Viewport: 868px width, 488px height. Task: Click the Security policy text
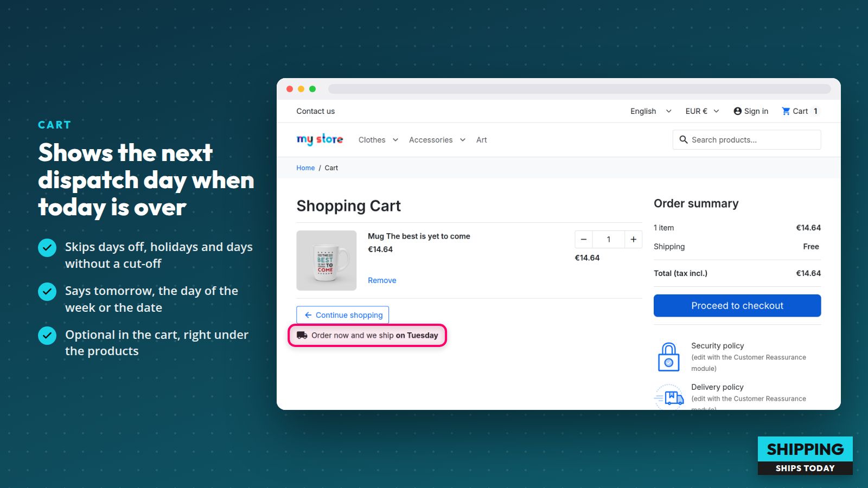(x=717, y=345)
